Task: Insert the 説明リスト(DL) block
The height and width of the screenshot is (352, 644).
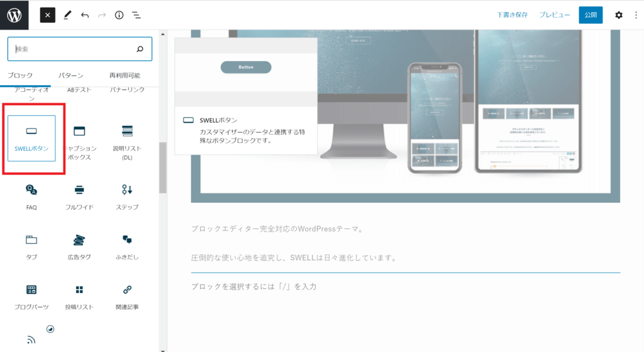Action: pyautogui.click(x=127, y=142)
